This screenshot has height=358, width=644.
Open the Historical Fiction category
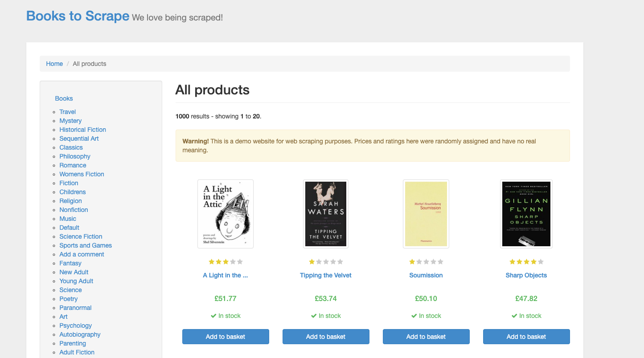point(82,130)
